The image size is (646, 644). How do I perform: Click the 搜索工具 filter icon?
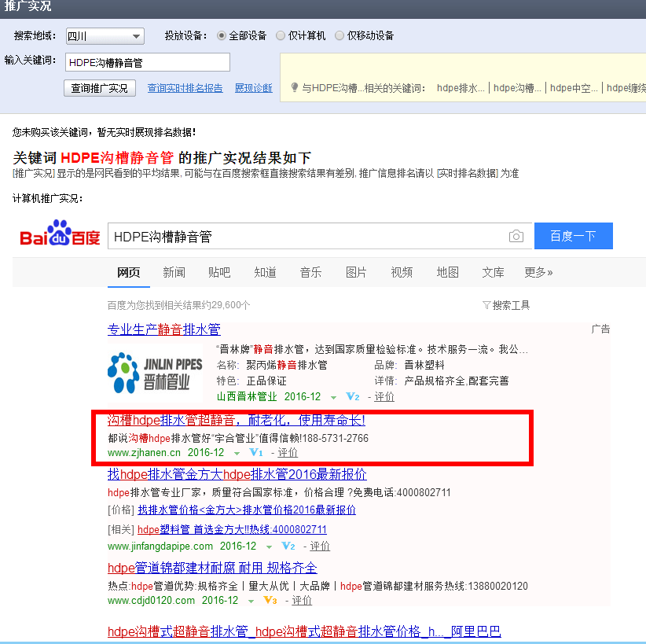[x=486, y=305]
